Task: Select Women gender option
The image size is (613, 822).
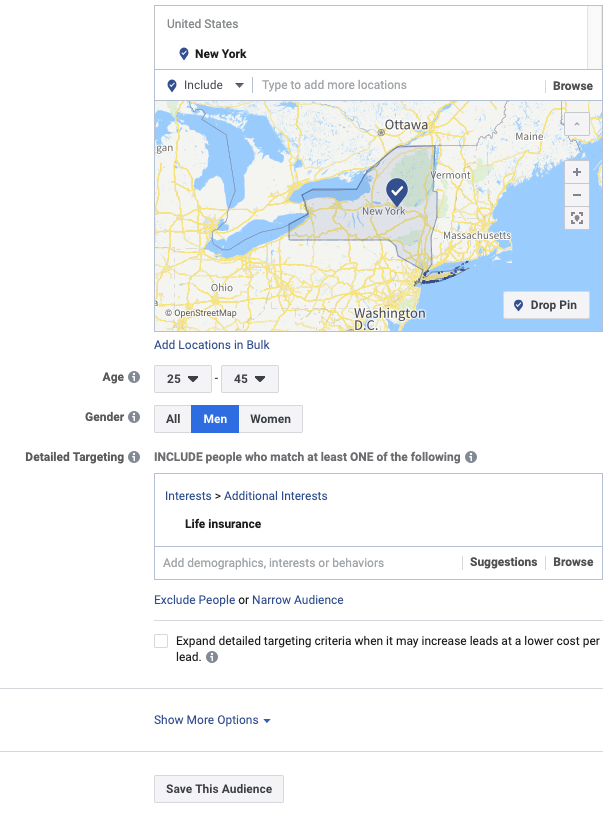Action: (x=271, y=419)
